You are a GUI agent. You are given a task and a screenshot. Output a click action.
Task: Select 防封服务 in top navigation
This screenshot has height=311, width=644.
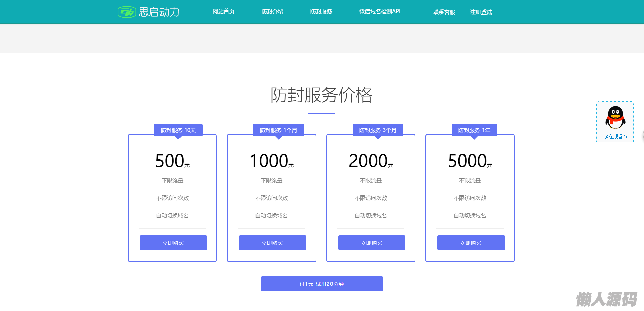[321, 12]
